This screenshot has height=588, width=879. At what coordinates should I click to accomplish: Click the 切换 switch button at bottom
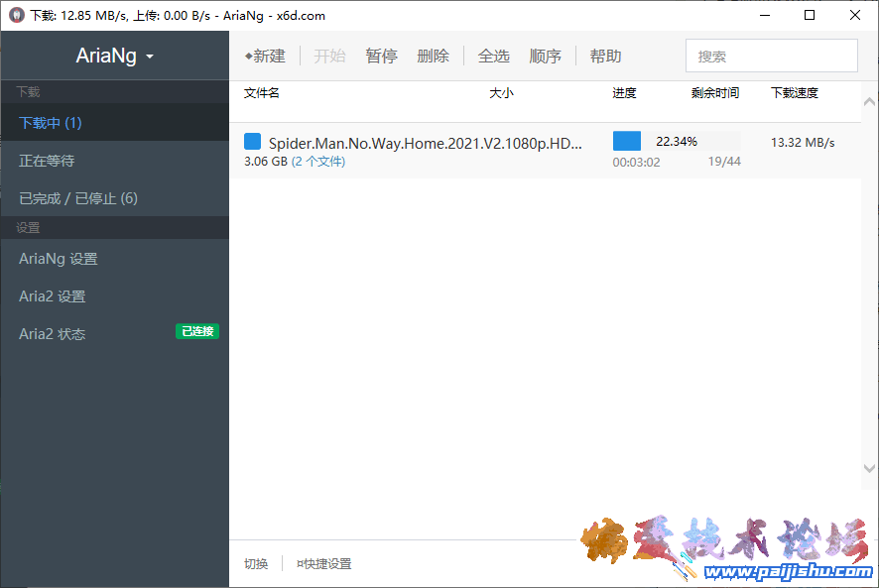(x=256, y=564)
